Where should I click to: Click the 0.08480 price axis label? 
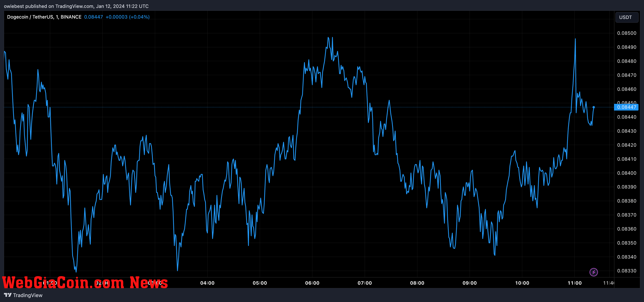pos(626,61)
